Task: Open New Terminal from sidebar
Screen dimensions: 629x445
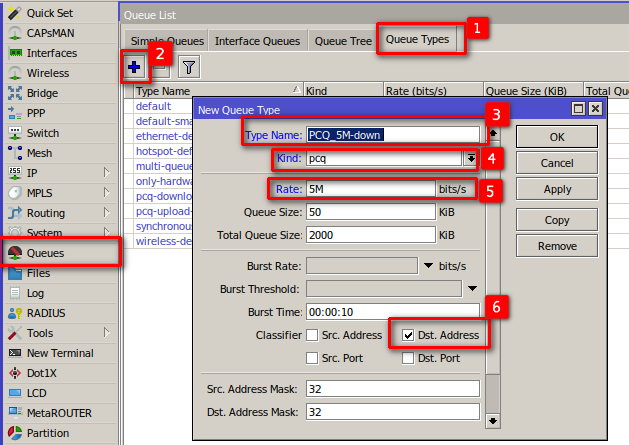Action: click(x=59, y=353)
